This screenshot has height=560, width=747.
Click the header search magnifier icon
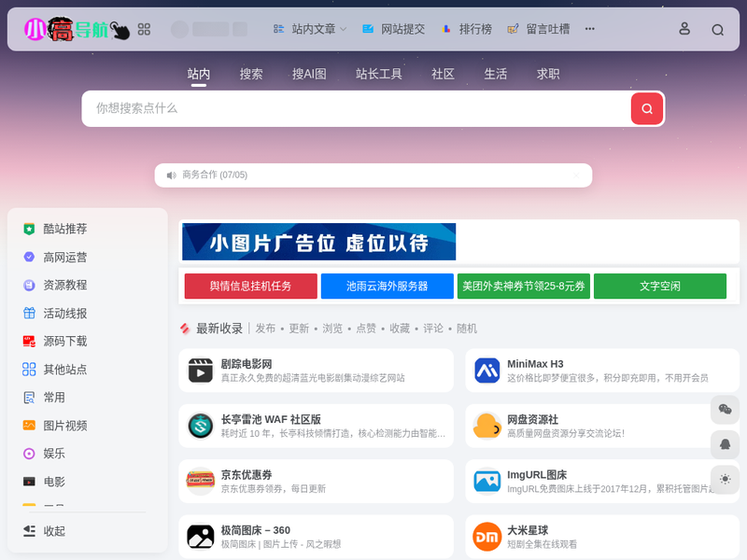pyautogui.click(x=717, y=30)
